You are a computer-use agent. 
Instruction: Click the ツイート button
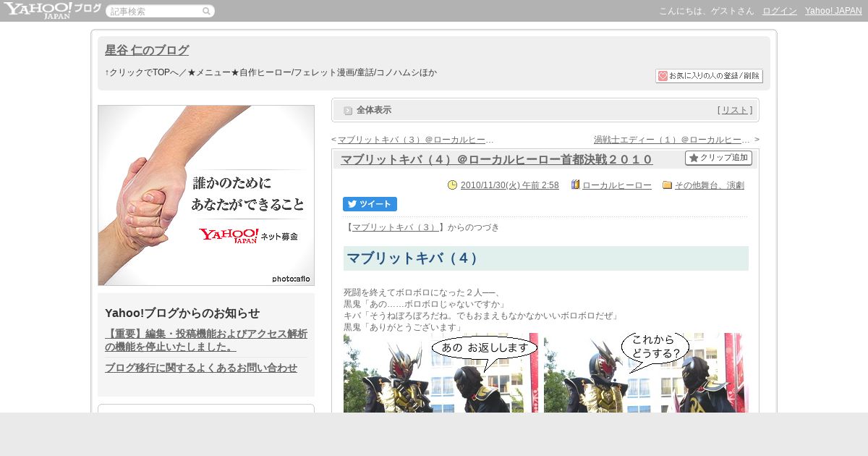point(370,204)
